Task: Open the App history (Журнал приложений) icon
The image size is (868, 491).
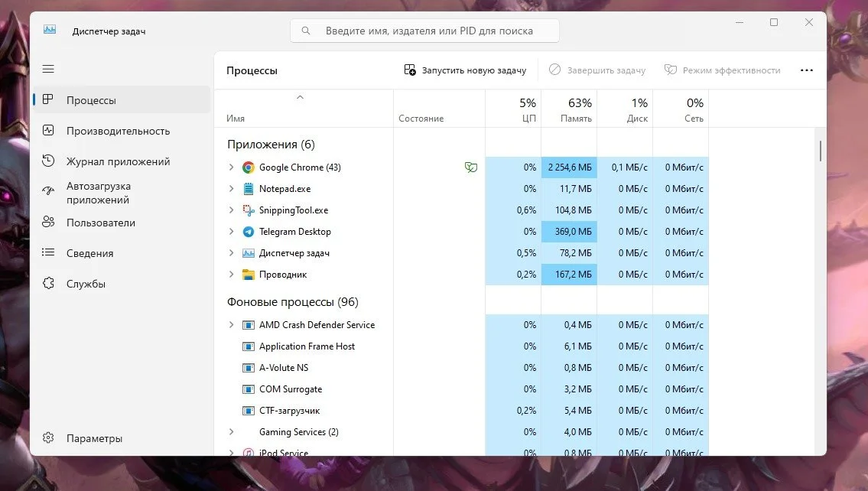Action: pyautogui.click(x=48, y=161)
